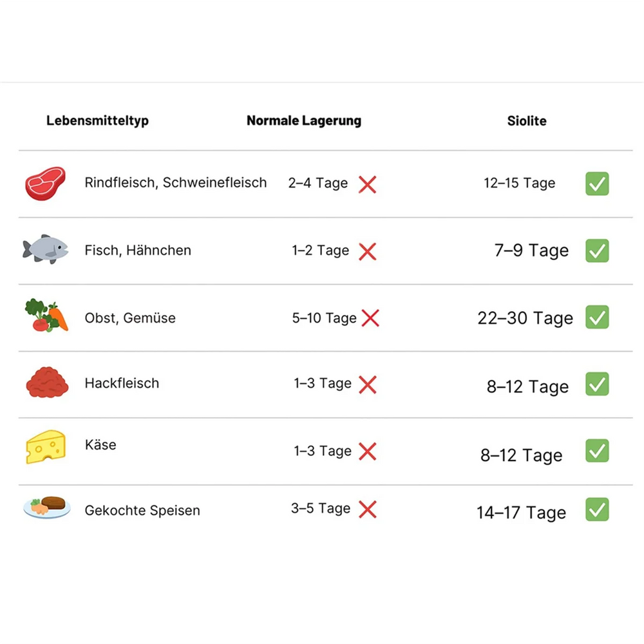The image size is (644, 644).
Task: Click the Lebensmitteltyp column header
Action: pyautogui.click(x=97, y=120)
